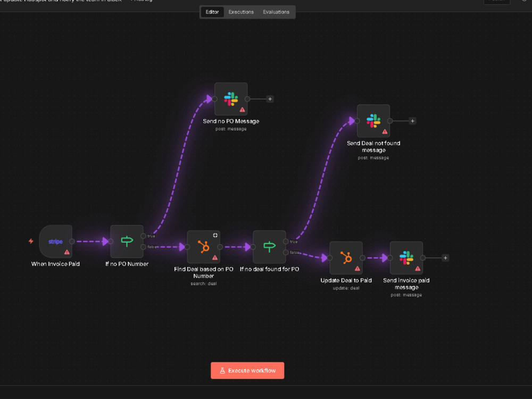This screenshot has height=399, width=532.
Task: Open the 'Send no PO Message' Slack node
Action: tap(231, 99)
